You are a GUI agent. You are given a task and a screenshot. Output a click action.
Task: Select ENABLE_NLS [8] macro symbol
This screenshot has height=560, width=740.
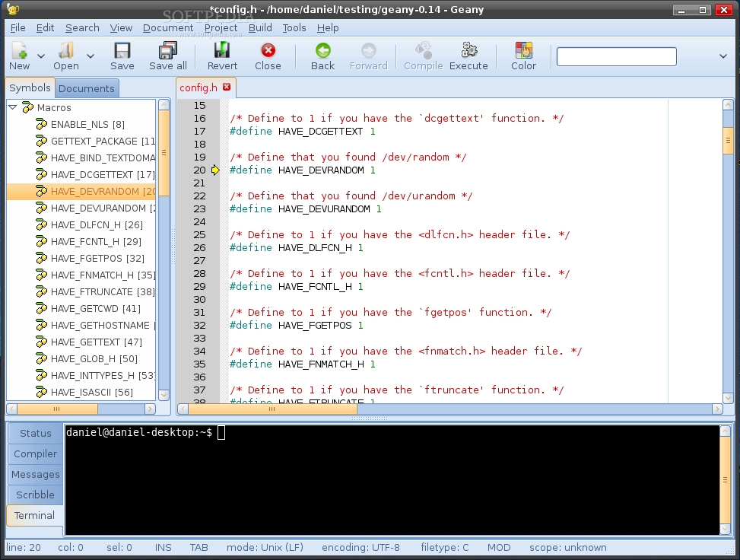(87, 124)
